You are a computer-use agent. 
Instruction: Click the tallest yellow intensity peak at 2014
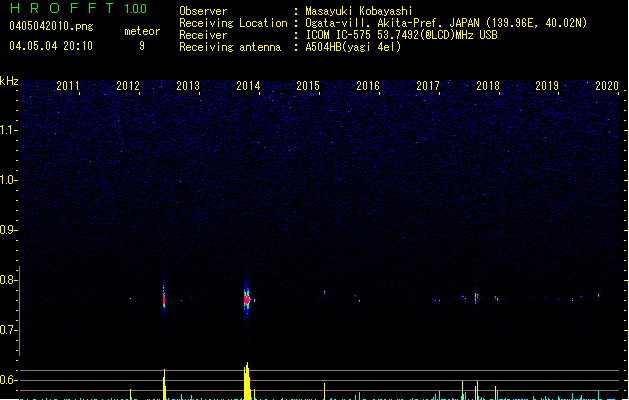coord(247,381)
